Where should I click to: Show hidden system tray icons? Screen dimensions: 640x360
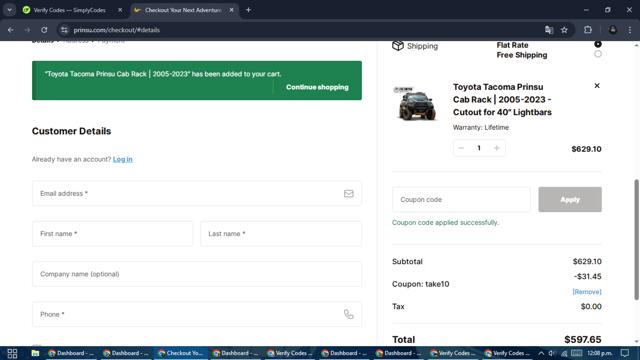point(541,353)
